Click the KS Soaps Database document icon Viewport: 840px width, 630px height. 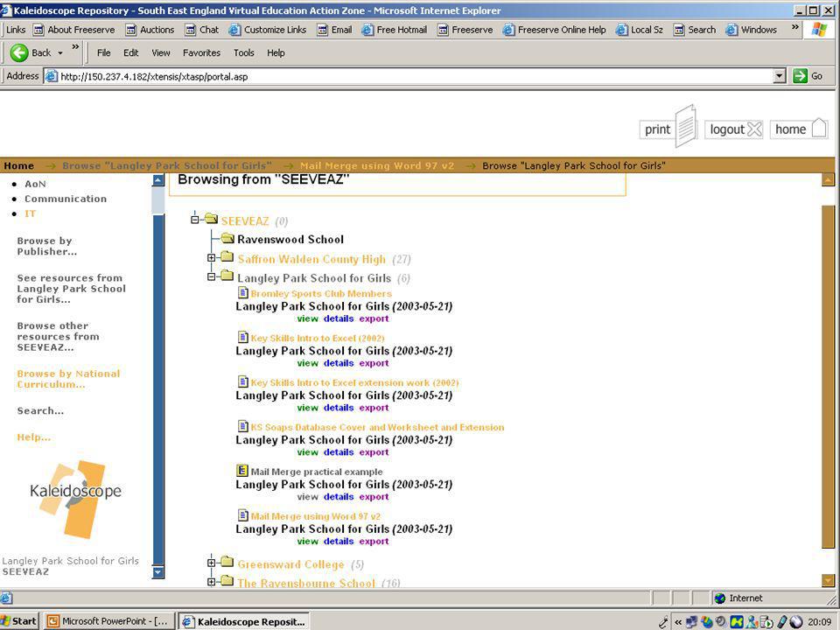coord(242,426)
